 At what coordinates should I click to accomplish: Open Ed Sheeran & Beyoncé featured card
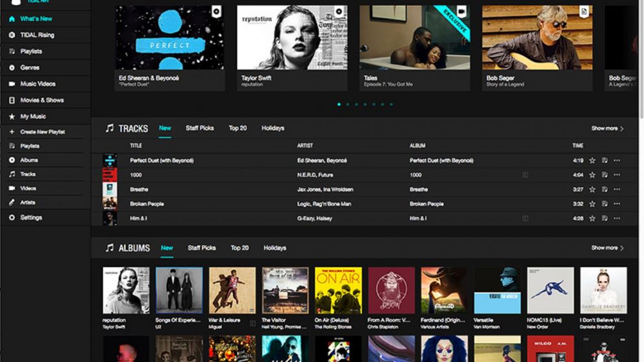[169, 48]
